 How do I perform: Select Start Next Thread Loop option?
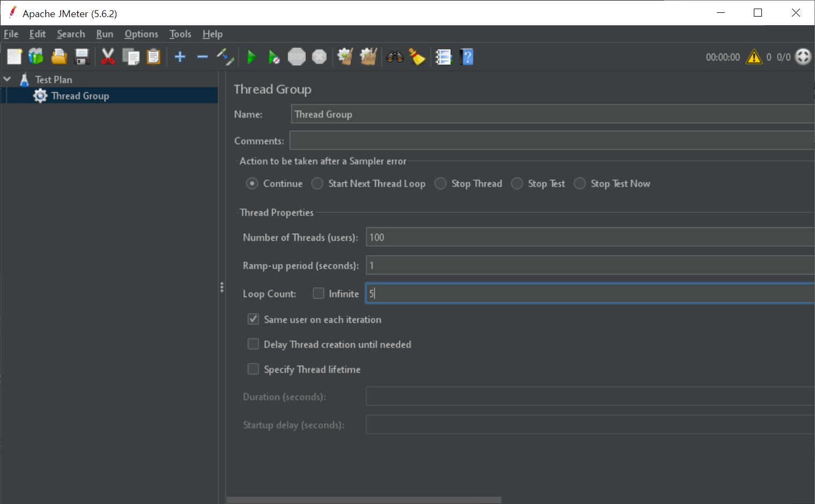317,183
